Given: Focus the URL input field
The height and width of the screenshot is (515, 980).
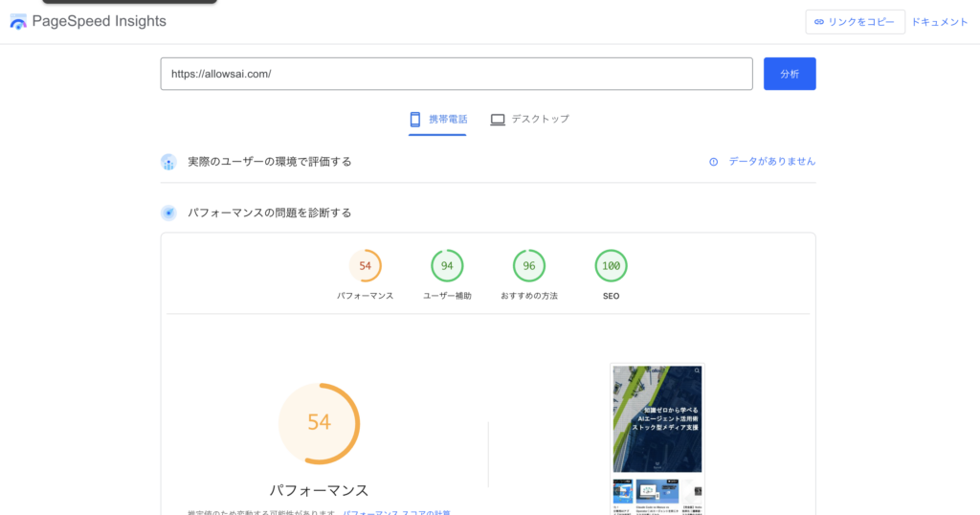Looking at the screenshot, I should [457, 74].
